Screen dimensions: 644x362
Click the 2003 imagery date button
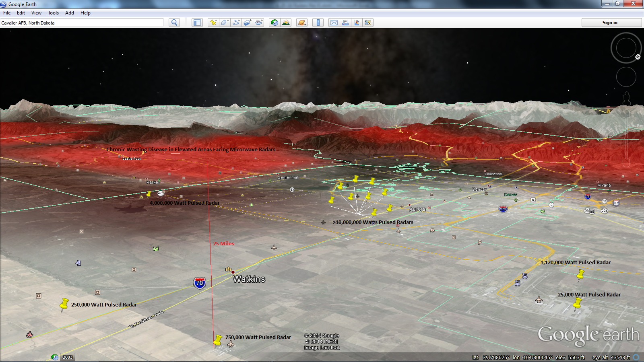coord(68,357)
